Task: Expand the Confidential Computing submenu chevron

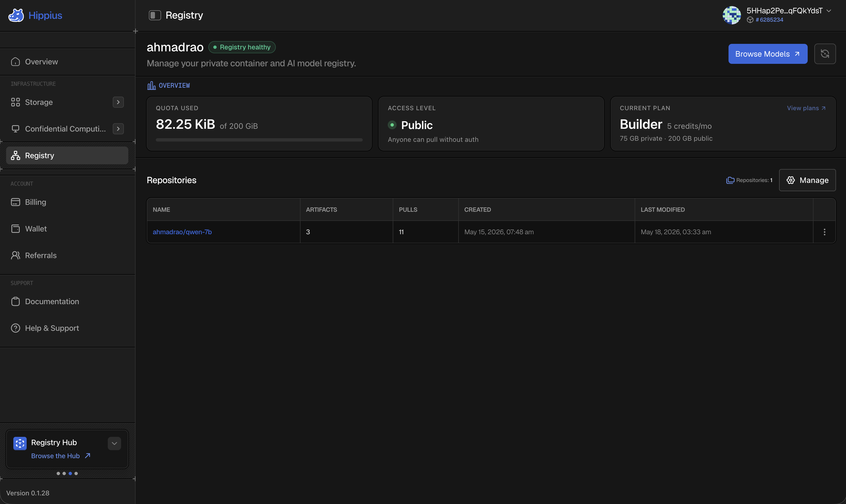Action: 118,129
